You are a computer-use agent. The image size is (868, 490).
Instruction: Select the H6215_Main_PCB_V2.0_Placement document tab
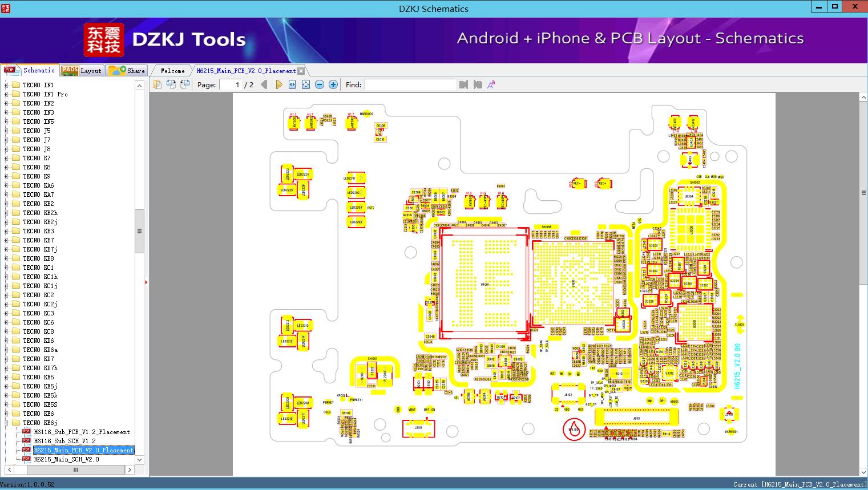coord(246,71)
